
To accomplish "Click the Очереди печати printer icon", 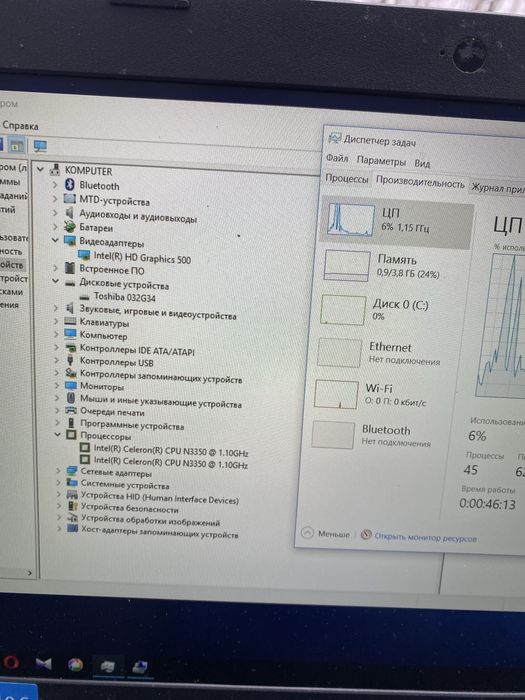I will click(71, 410).
